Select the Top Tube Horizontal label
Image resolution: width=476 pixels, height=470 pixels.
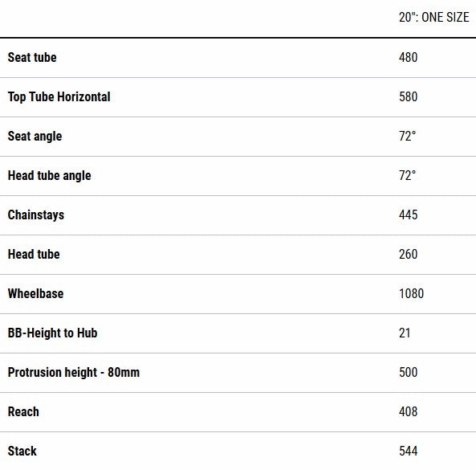pos(59,97)
